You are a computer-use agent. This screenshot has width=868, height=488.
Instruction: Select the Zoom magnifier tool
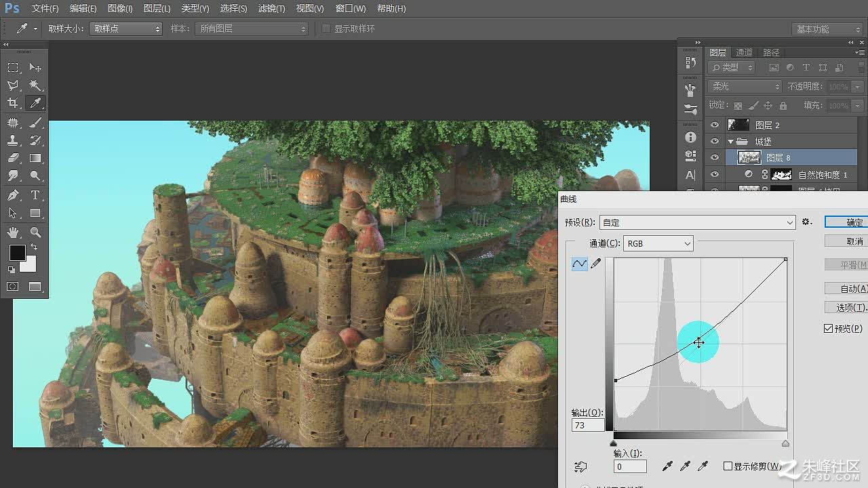pyautogui.click(x=35, y=232)
